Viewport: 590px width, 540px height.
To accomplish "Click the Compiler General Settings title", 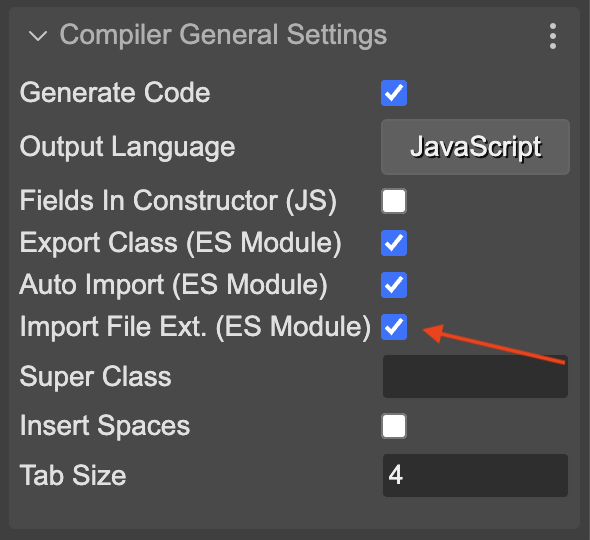I will [x=223, y=35].
